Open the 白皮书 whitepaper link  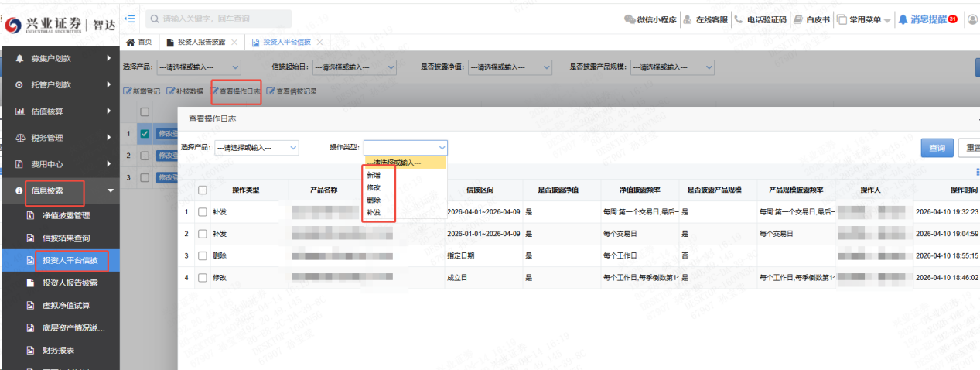pos(811,19)
